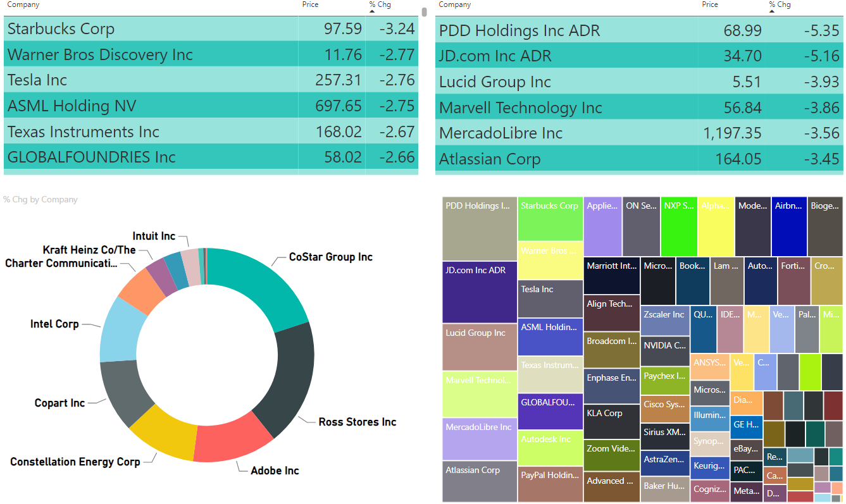Click the Warner Bros yellow treemap tile
This screenshot has width=846, height=504.
click(550, 260)
